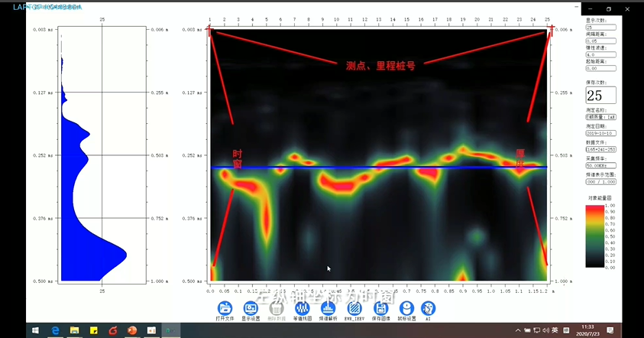Click the 保存次数 box showing large 25
Screen dimensions: 644x338
595,96
